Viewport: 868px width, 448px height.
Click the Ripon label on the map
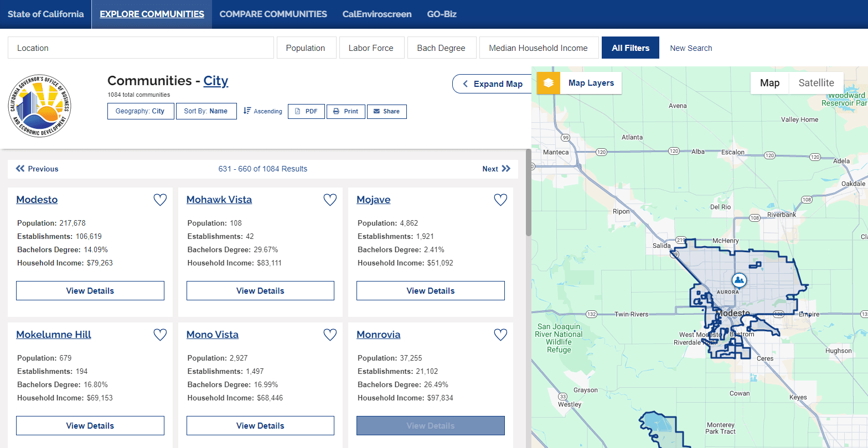tap(621, 211)
